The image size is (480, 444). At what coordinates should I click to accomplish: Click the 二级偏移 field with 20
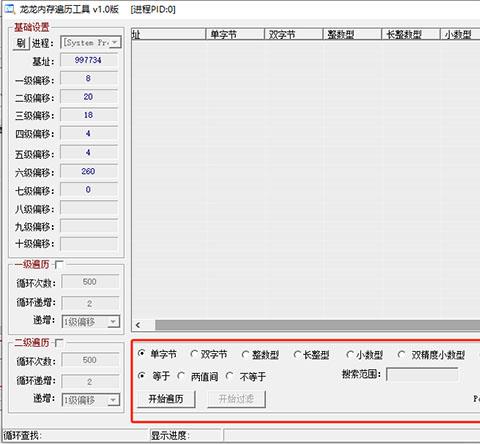click(89, 97)
